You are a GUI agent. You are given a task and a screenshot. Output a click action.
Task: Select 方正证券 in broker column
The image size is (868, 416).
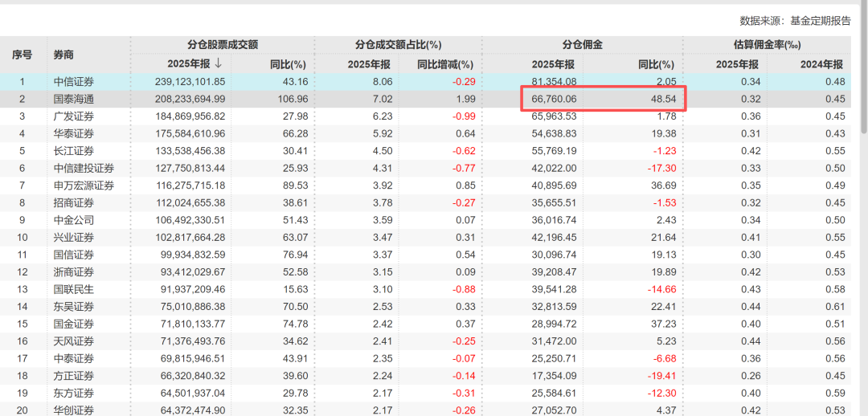click(74, 376)
